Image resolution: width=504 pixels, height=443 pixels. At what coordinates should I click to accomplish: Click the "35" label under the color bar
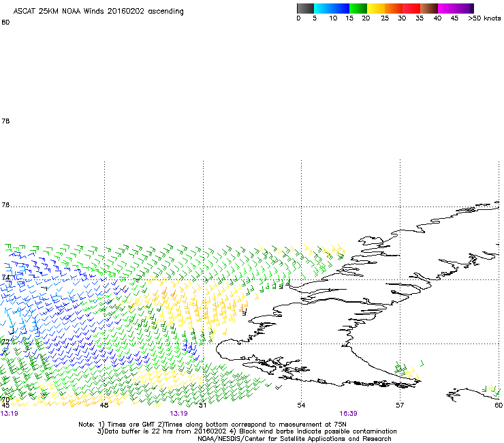[420, 18]
